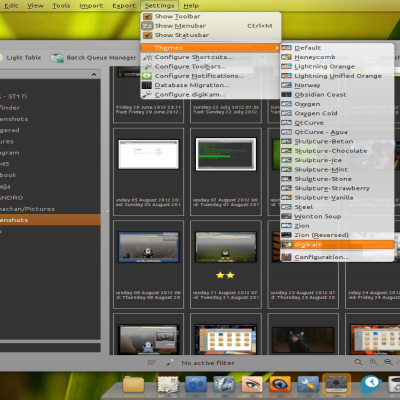Select the Zion (Reversed) theme

point(337,235)
